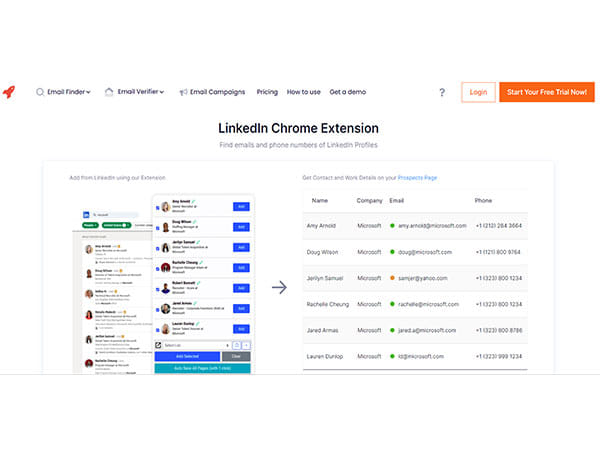The image size is (600, 450).
Task: Click the edit pencil beside Jerilyn Samuel
Action: click(198, 242)
